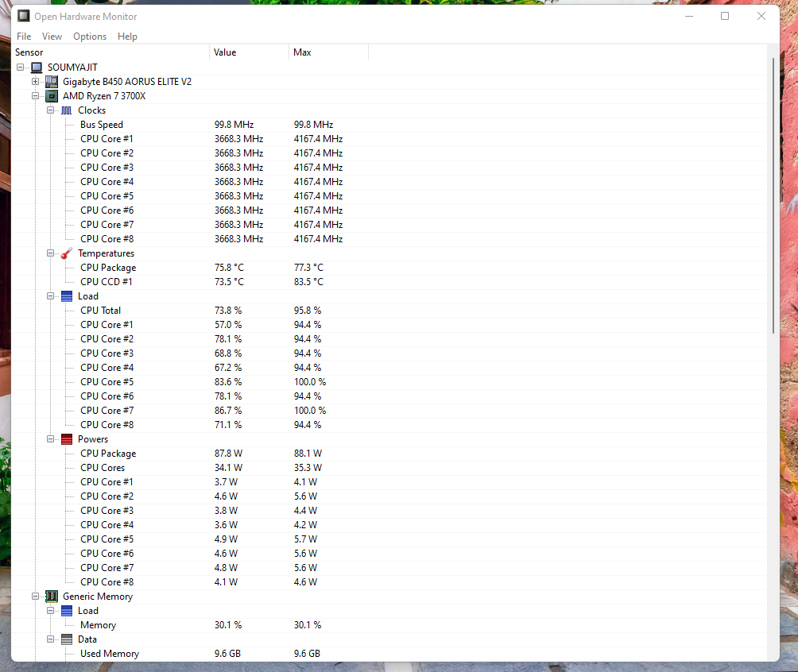This screenshot has width=798, height=672.
Task: Maximize the Open Hardware Monitor window
Action: [725, 16]
